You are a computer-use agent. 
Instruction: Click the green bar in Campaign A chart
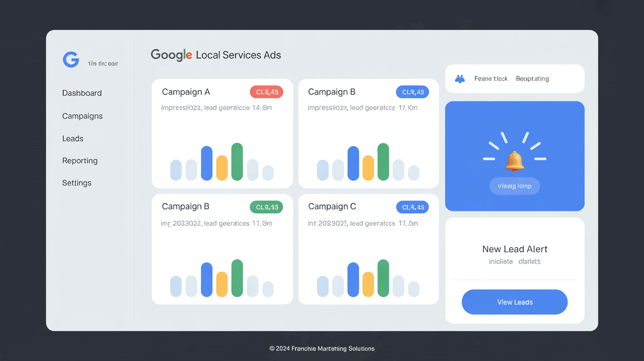coord(237,162)
